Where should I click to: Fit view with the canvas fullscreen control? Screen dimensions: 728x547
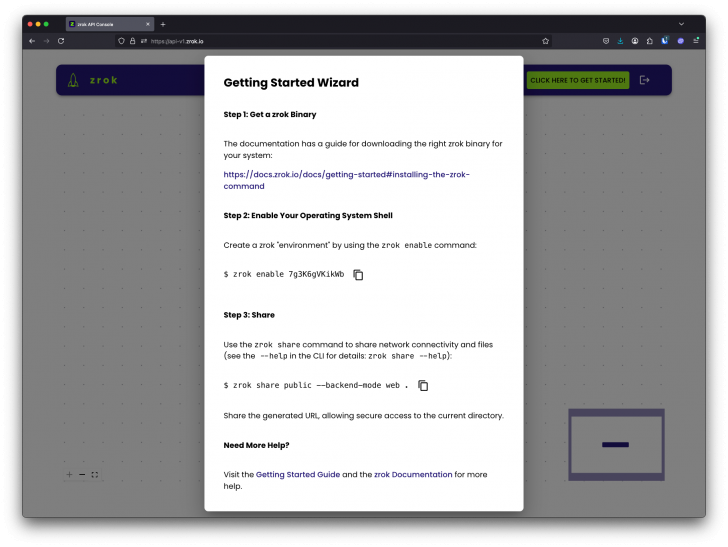[x=95, y=475]
